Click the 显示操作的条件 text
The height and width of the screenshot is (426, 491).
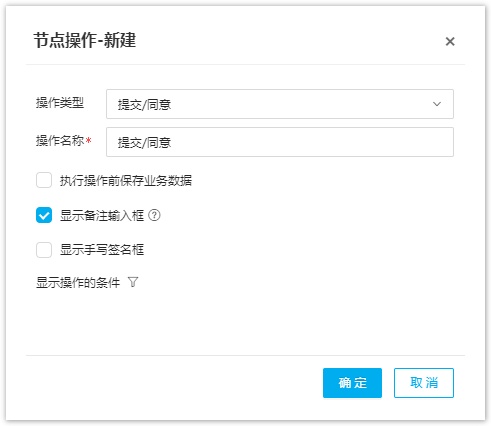78,283
